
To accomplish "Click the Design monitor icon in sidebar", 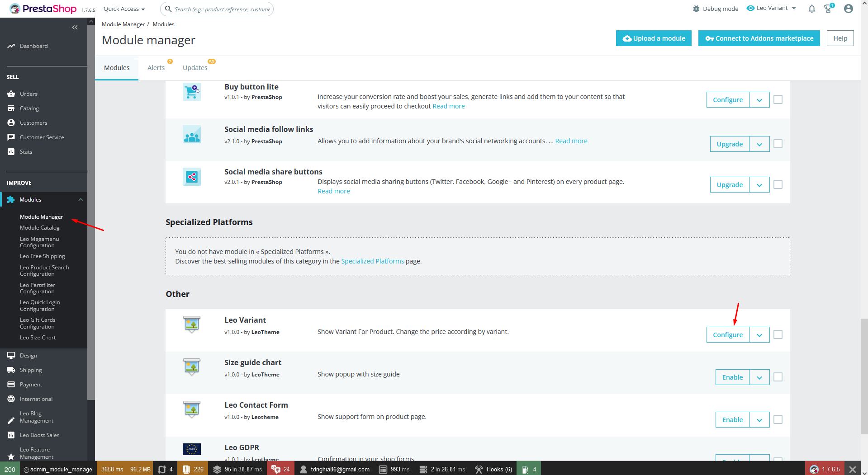I will click(11, 356).
